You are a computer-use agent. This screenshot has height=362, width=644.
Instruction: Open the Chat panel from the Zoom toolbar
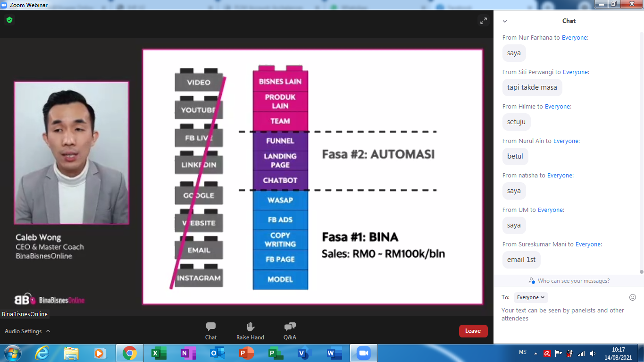pos(211,330)
